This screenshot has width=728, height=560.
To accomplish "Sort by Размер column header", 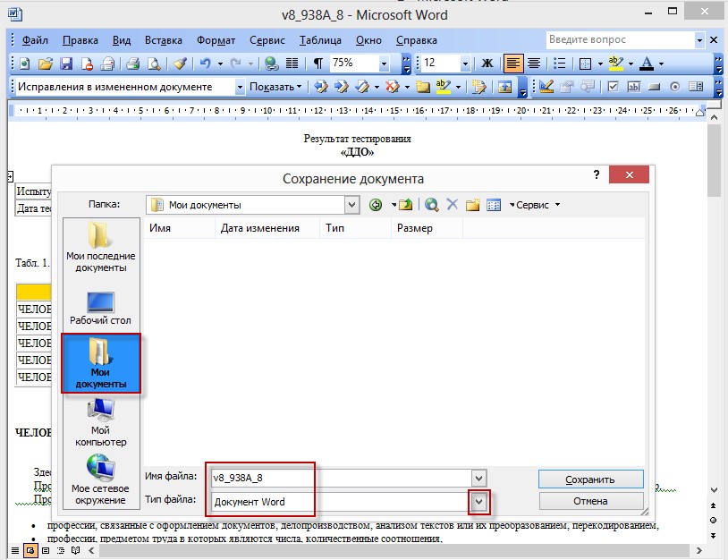I will 427,228.
